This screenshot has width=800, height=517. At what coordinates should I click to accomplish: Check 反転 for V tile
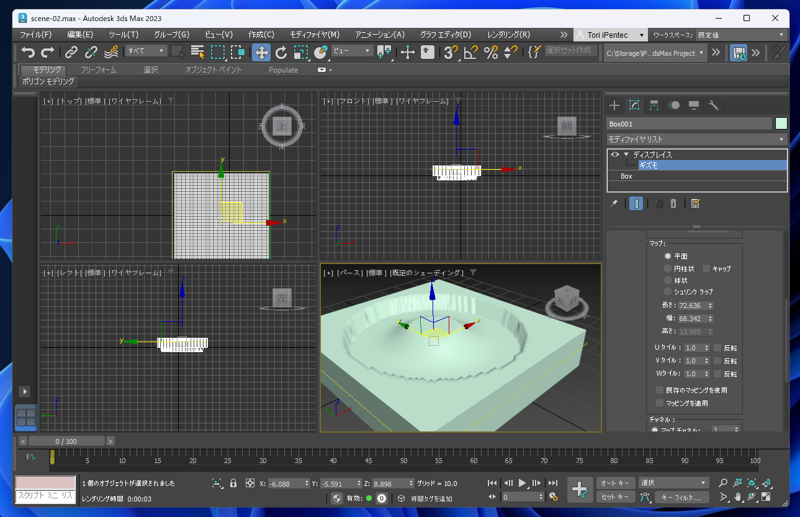pos(717,360)
